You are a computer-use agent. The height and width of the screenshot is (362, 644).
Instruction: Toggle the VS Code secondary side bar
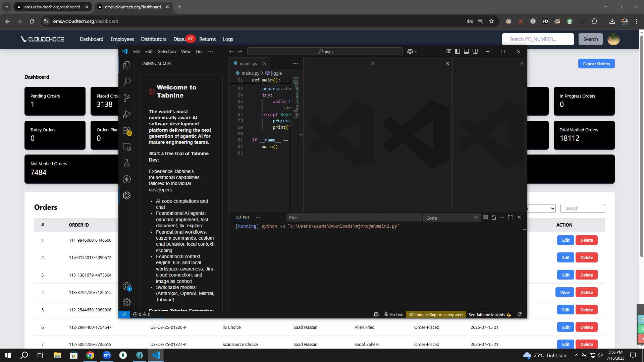475,51
